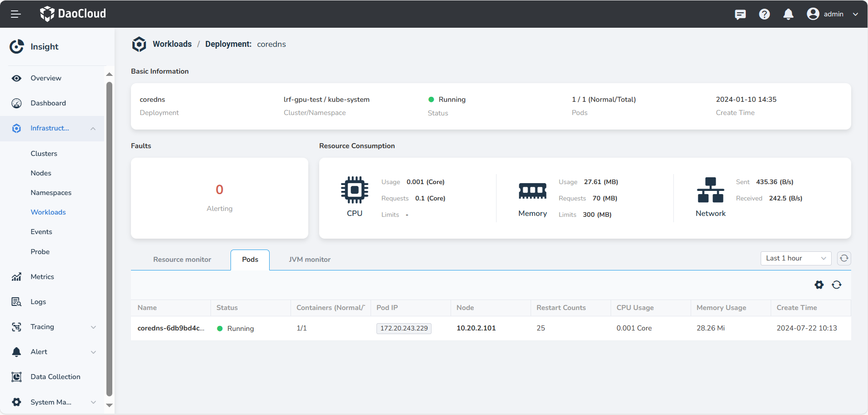This screenshot has height=415, width=868.
Task: Switch to the Resource monitor tab
Action: [x=182, y=260]
